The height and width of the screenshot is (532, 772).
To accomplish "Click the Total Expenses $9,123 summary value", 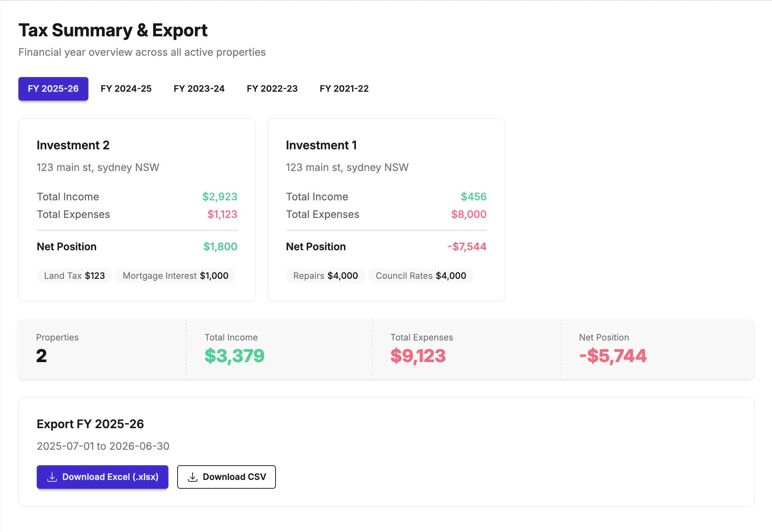I will [418, 355].
